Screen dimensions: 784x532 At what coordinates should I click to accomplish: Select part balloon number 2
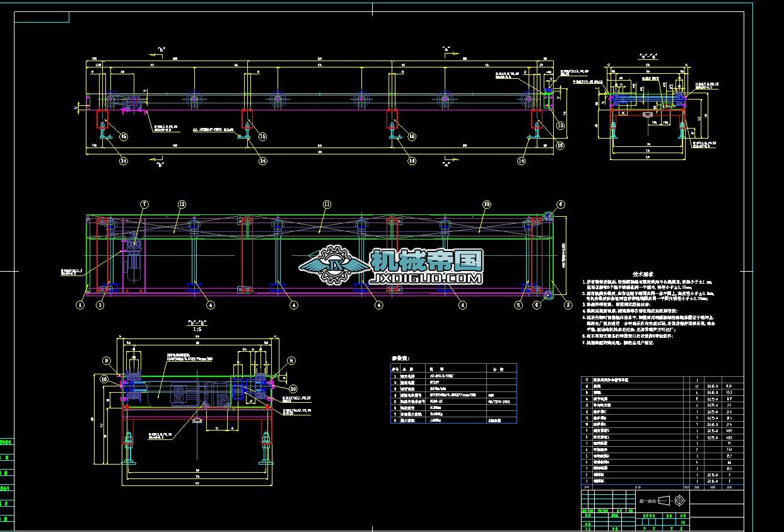(x=568, y=305)
